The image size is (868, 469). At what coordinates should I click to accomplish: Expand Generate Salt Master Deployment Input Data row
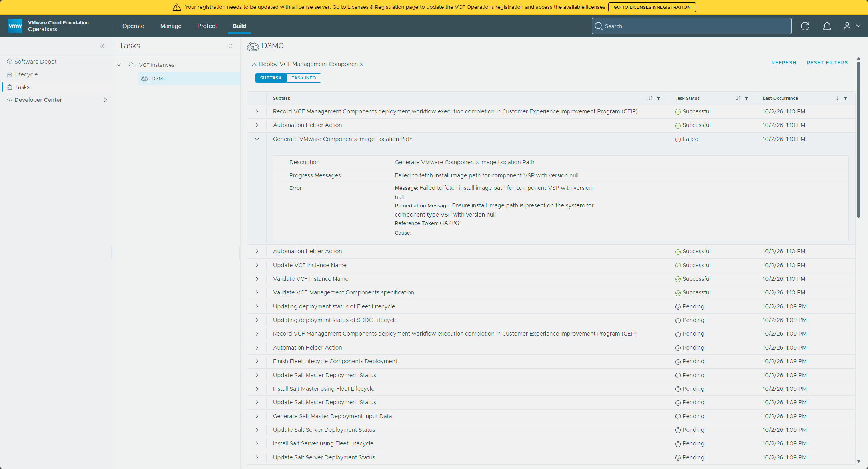tap(257, 416)
